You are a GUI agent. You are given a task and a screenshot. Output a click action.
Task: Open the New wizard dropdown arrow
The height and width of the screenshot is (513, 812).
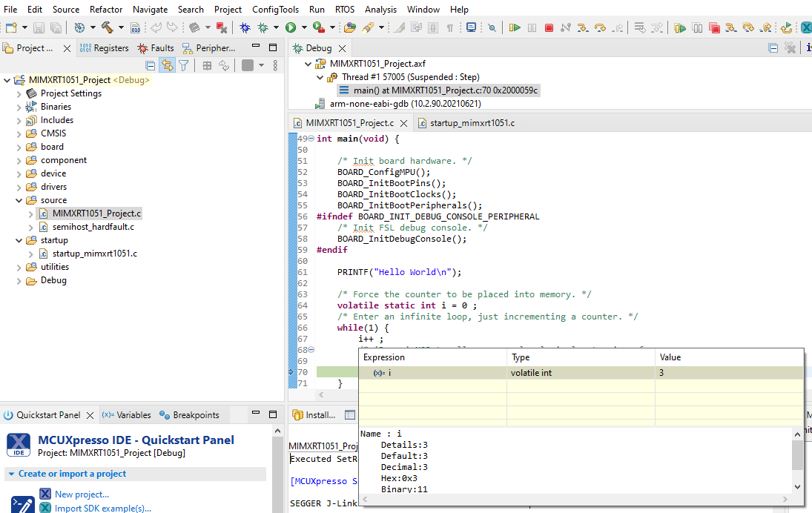pyautogui.click(x=24, y=27)
